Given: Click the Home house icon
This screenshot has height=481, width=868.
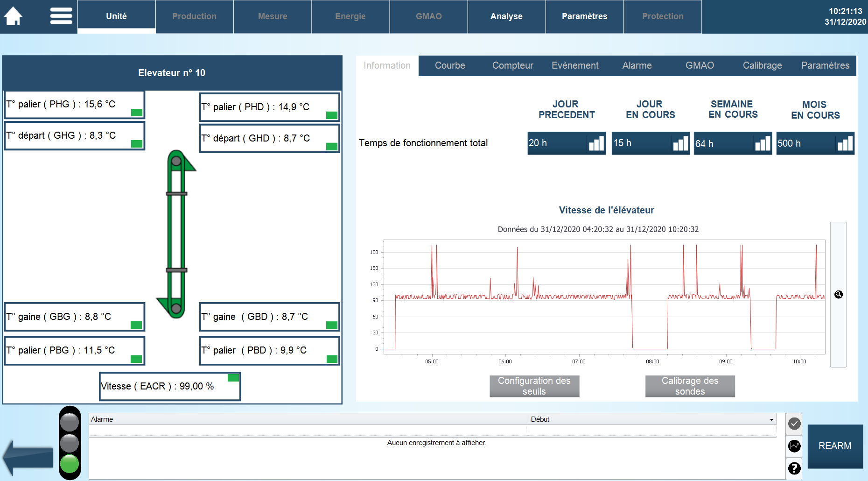Looking at the screenshot, I should tap(13, 16).
